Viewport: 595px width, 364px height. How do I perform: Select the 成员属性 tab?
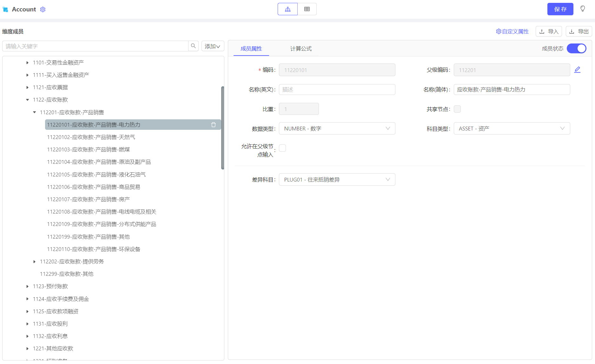pos(251,49)
